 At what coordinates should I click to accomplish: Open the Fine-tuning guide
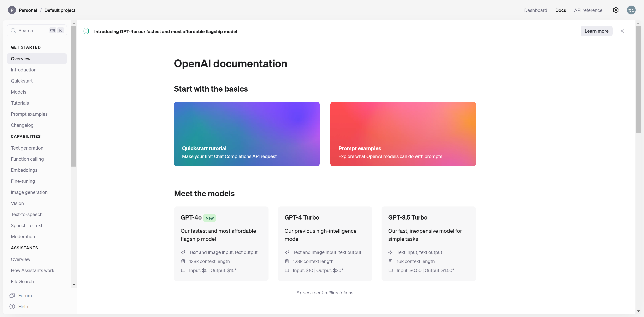23,181
